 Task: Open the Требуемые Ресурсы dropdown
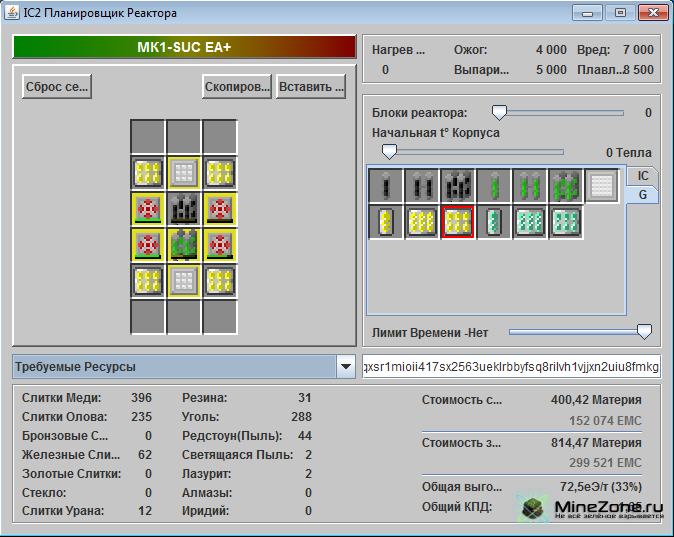click(x=346, y=367)
